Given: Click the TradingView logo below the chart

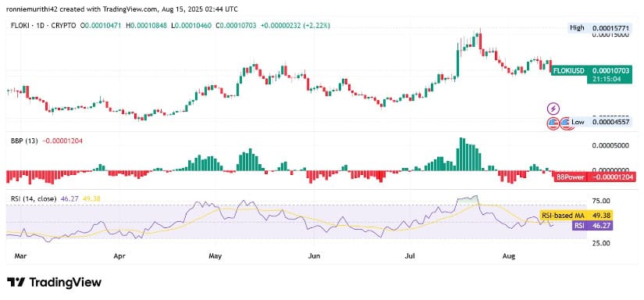Looking at the screenshot, I should pos(54,283).
